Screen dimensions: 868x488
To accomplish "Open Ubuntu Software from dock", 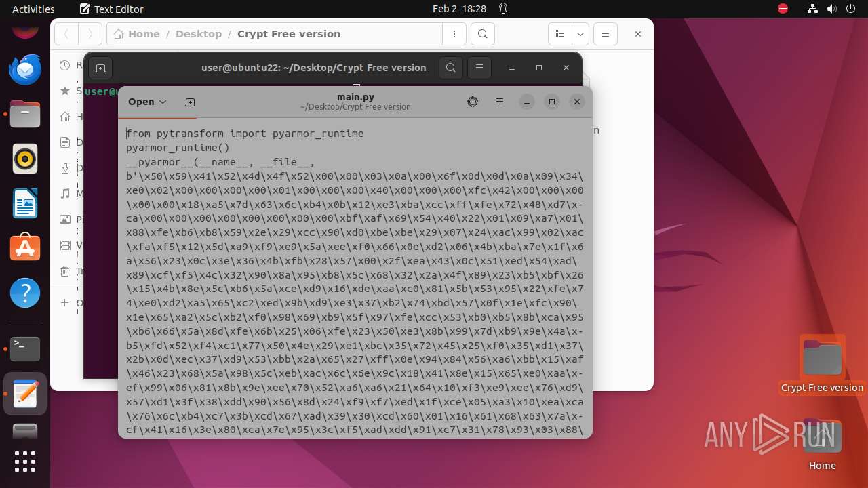I will (x=25, y=248).
